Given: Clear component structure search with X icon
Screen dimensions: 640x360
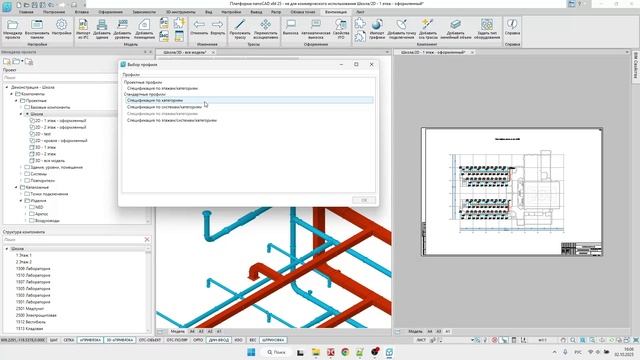Looking at the screenshot, I should 147,240.
